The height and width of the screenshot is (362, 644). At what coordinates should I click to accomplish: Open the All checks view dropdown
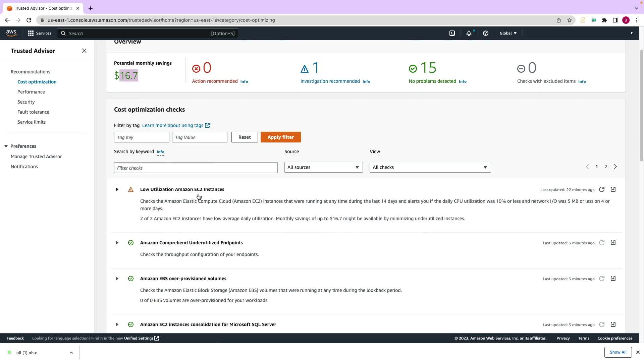[x=430, y=167]
